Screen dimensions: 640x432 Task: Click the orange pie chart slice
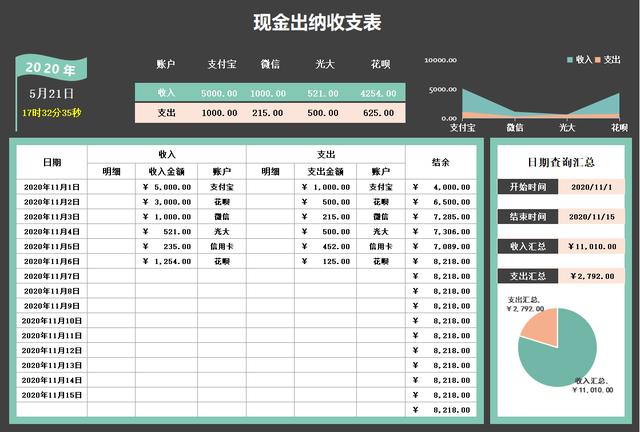(x=543, y=327)
